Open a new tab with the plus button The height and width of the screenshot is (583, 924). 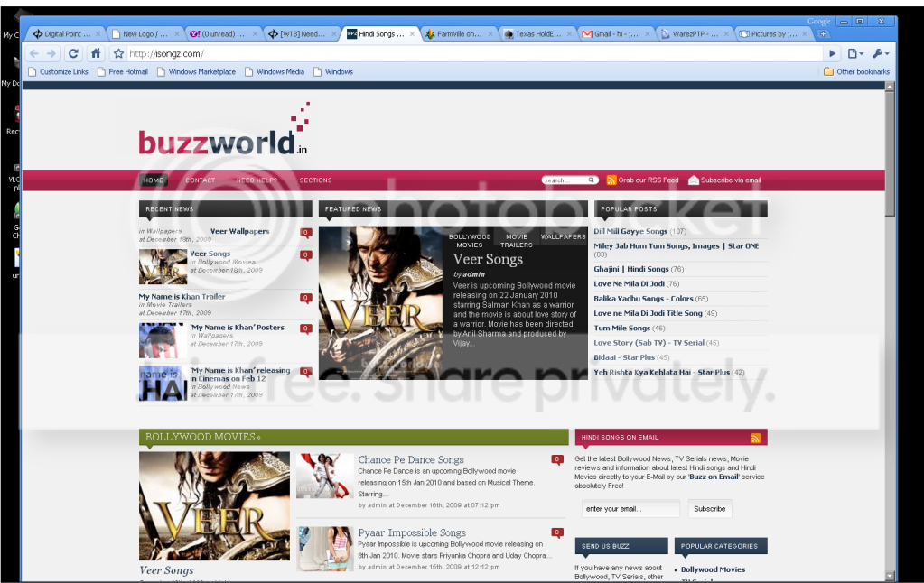coord(823,34)
